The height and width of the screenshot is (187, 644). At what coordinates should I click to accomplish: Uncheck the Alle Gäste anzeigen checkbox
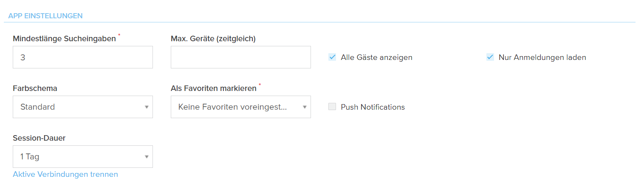click(332, 57)
